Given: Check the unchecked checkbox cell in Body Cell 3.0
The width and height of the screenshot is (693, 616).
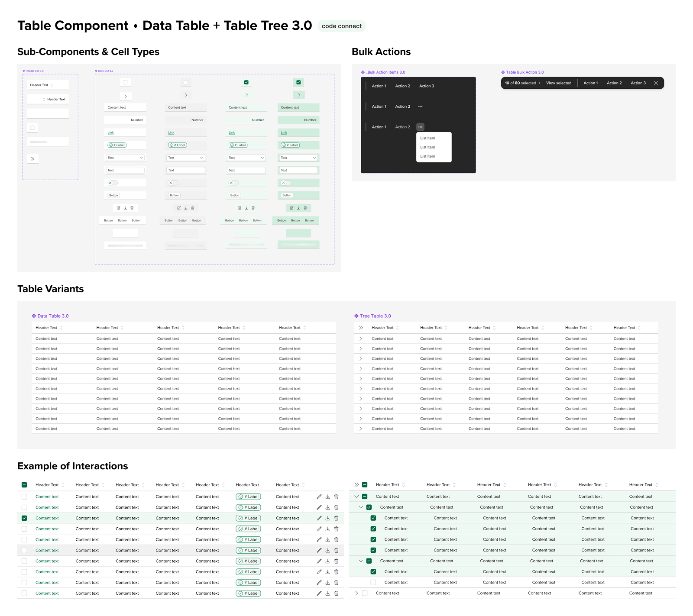Looking at the screenshot, I should (125, 82).
